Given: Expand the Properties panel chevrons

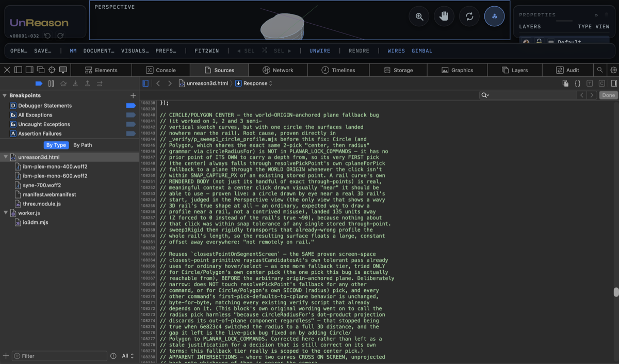Looking at the screenshot, I should click(x=596, y=15).
